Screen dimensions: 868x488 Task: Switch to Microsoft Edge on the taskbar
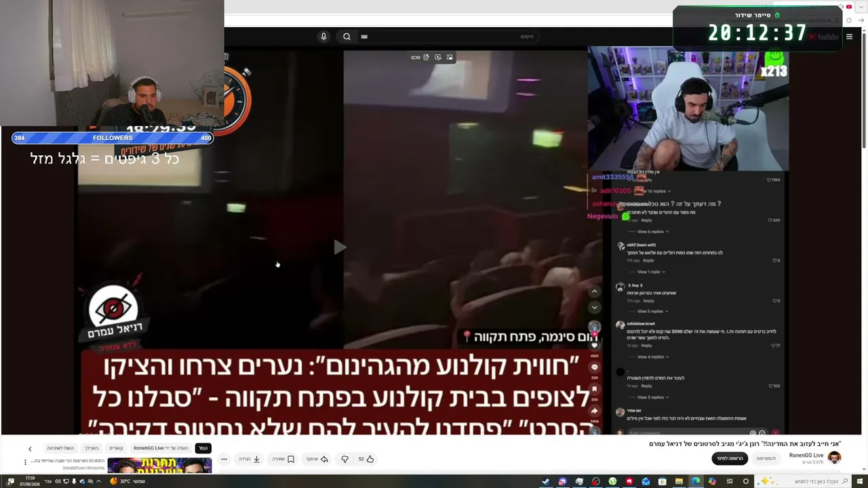click(x=695, y=481)
